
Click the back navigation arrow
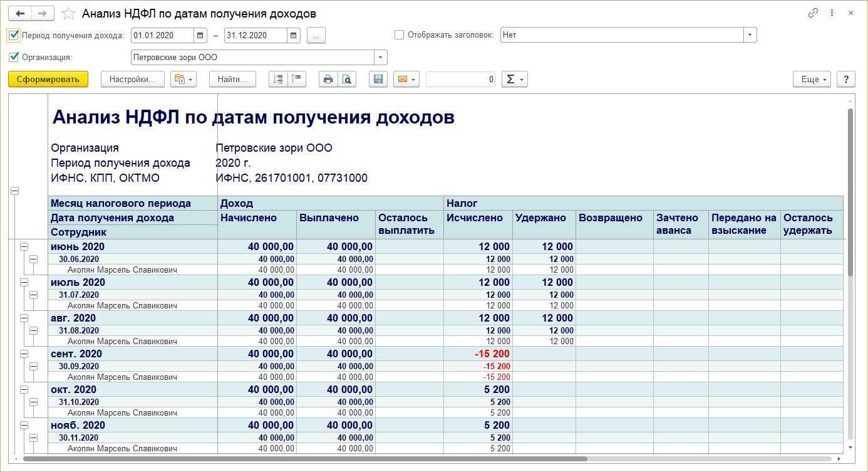coord(20,13)
